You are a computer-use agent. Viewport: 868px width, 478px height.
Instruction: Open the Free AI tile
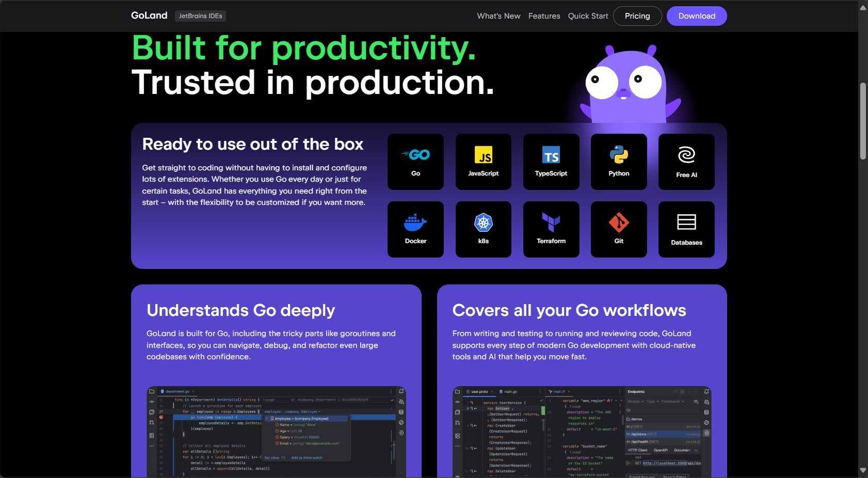[x=686, y=162]
